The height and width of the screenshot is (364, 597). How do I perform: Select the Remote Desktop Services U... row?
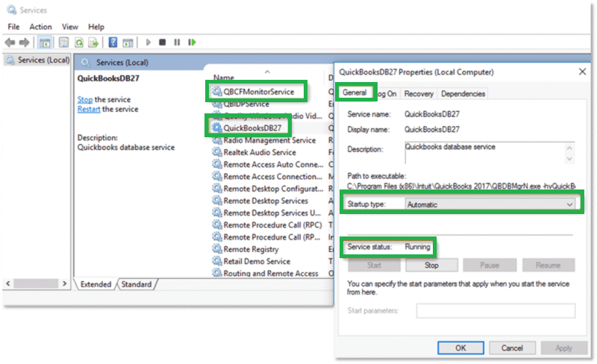pyautogui.click(x=268, y=213)
